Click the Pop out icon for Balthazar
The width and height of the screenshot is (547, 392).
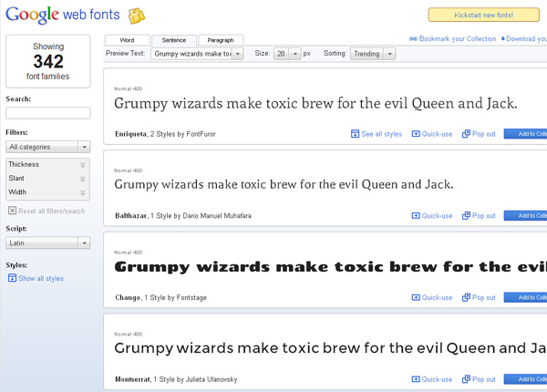click(466, 215)
